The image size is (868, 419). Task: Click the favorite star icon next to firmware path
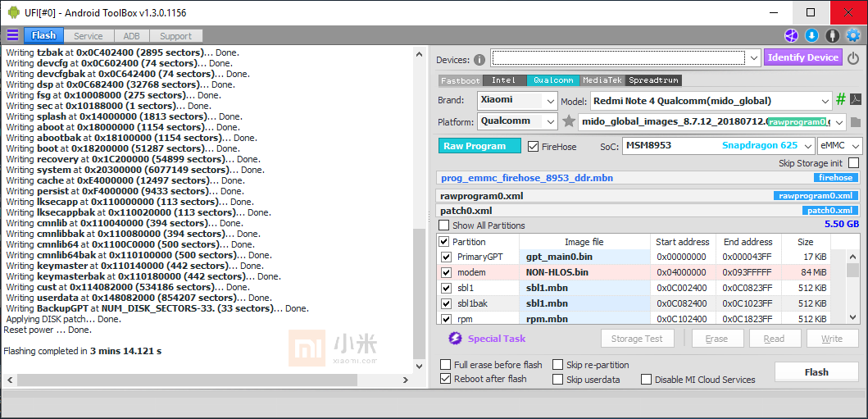click(x=569, y=121)
